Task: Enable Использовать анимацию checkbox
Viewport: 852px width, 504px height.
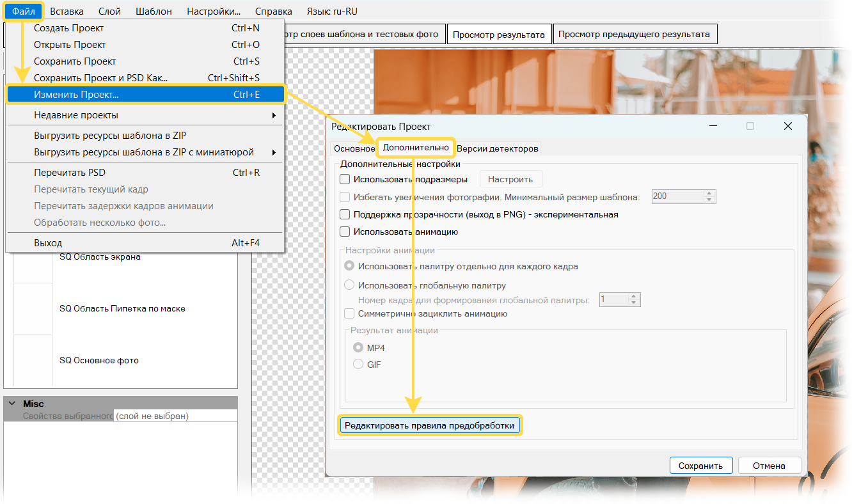Action: [x=345, y=232]
